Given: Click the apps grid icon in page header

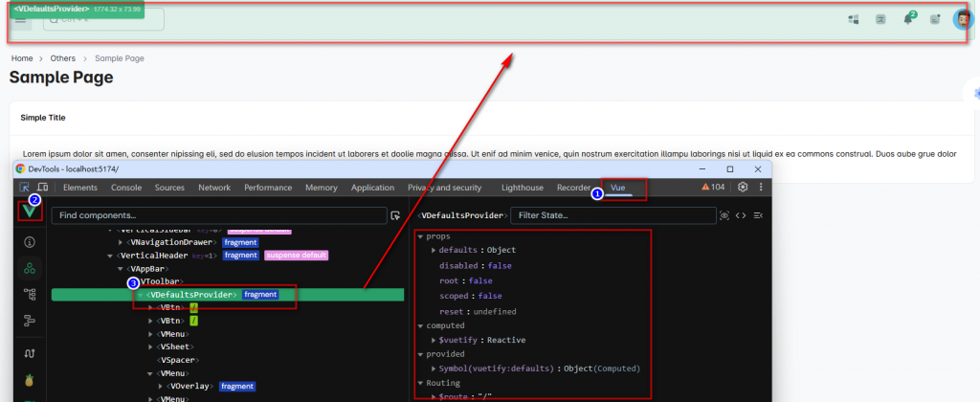Looking at the screenshot, I should [x=853, y=19].
